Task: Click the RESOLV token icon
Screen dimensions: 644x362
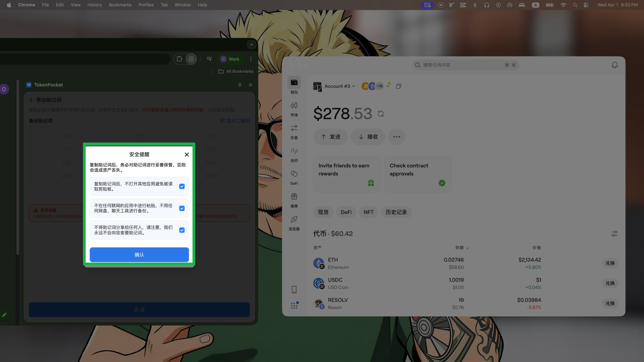Action: tap(319, 303)
